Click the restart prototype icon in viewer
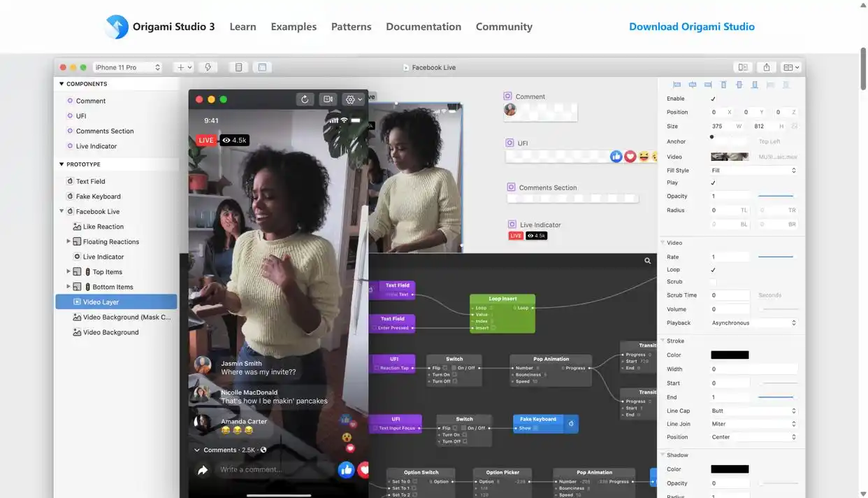This screenshot has width=868, height=498. (x=305, y=99)
